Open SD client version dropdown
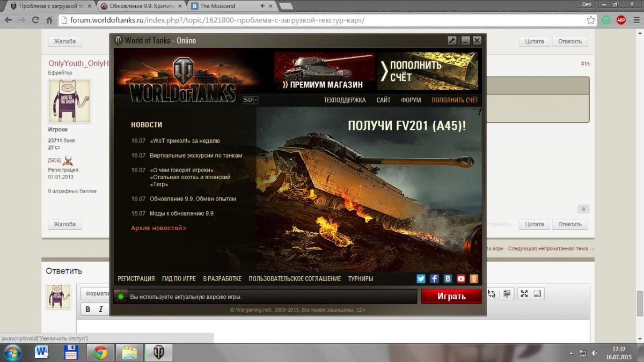Image resolution: width=644 pixels, height=362 pixels. [x=251, y=100]
